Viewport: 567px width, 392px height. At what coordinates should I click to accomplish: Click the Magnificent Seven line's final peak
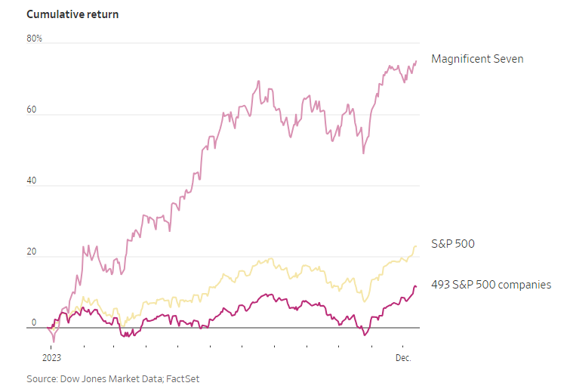(416, 61)
